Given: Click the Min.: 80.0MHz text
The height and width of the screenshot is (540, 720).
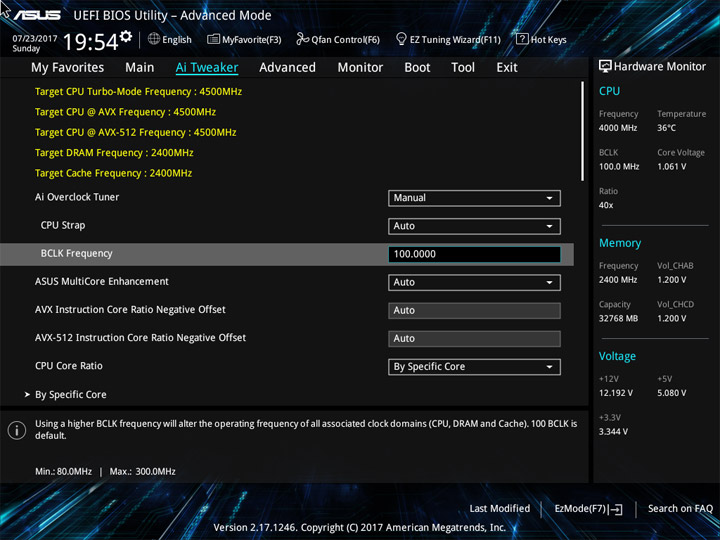Looking at the screenshot, I should pyautogui.click(x=63, y=472).
